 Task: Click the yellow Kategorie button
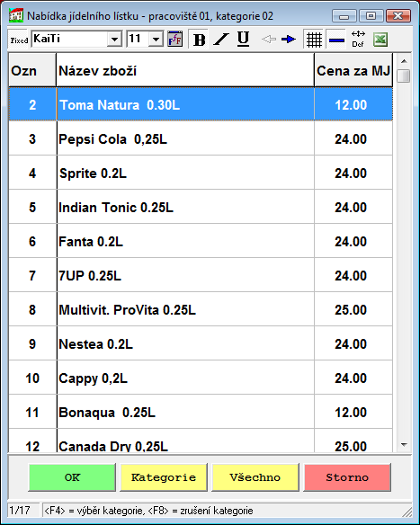point(164,477)
